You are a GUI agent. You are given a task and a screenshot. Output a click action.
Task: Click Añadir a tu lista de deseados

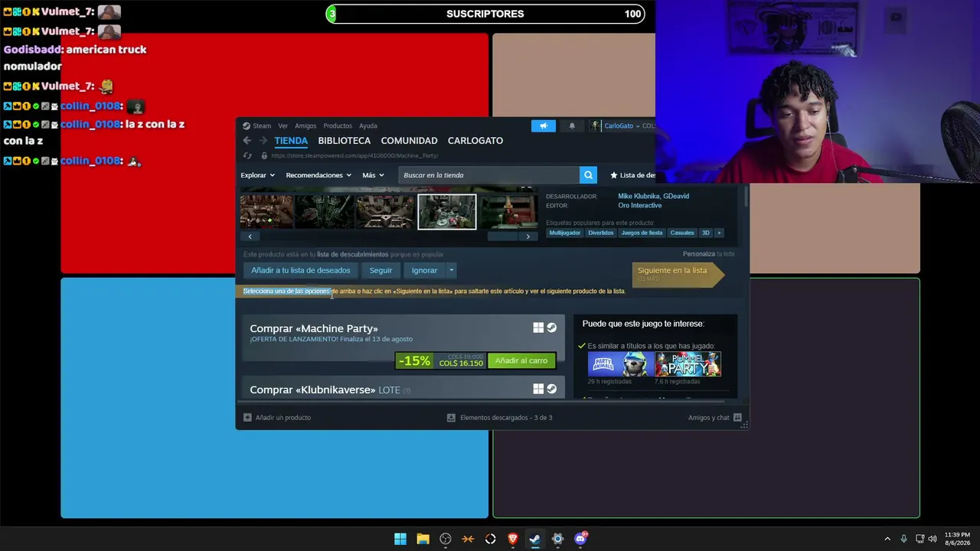[301, 270]
